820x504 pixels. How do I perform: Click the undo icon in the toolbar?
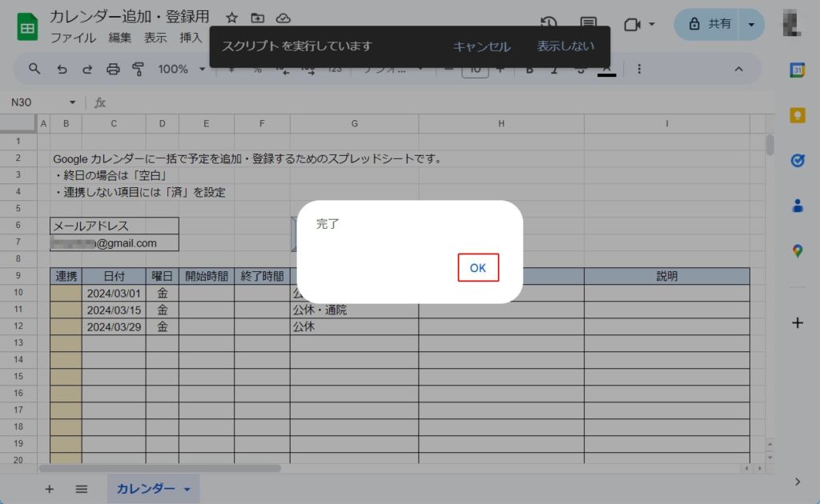[62, 69]
